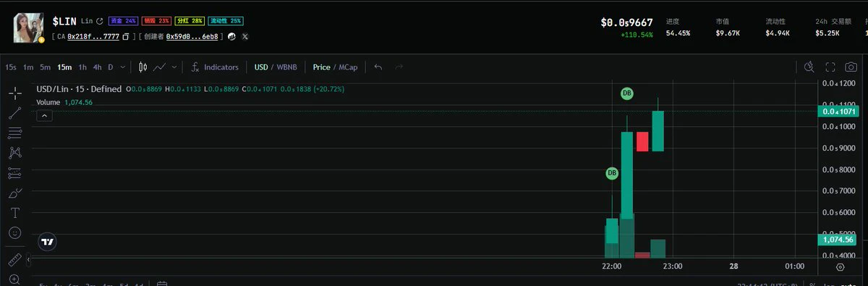Click the 进度 54.45% value

click(x=678, y=33)
